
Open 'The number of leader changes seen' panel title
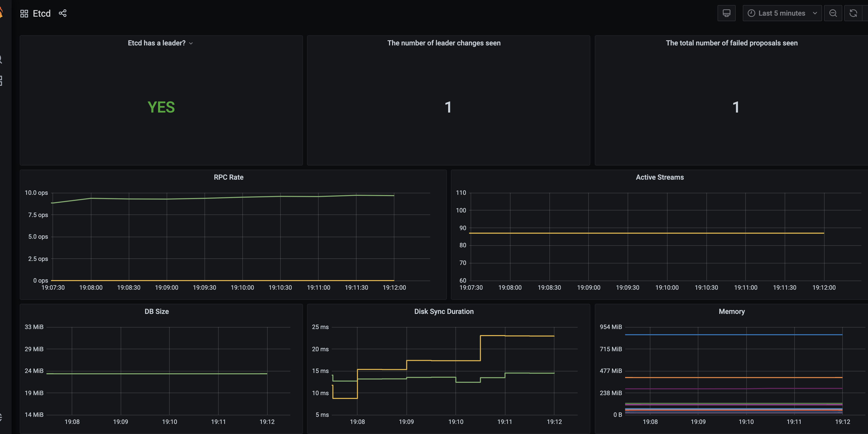click(x=444, y=43)
